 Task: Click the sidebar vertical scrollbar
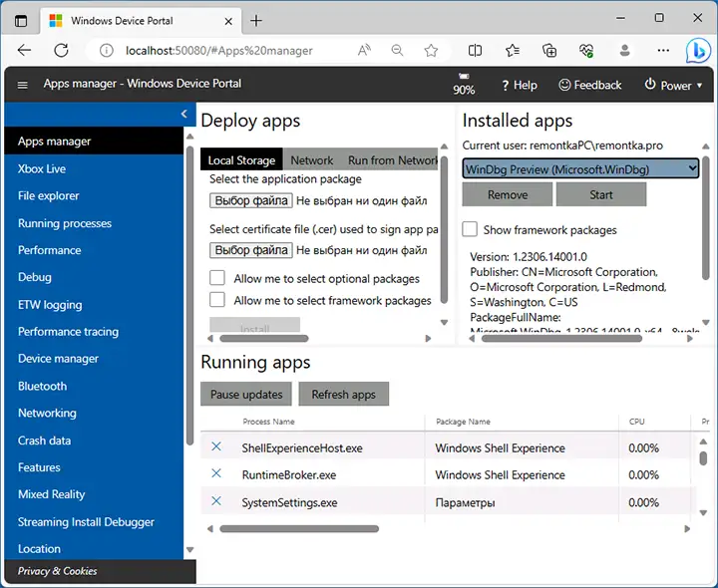(x=190, y=295)
